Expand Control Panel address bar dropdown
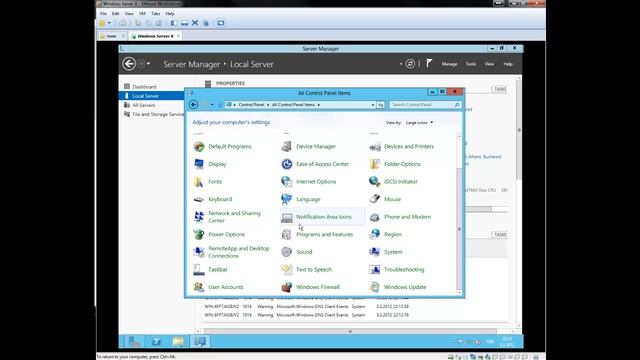The height and width of the screenshot is (360, 640). pos(373,105)
